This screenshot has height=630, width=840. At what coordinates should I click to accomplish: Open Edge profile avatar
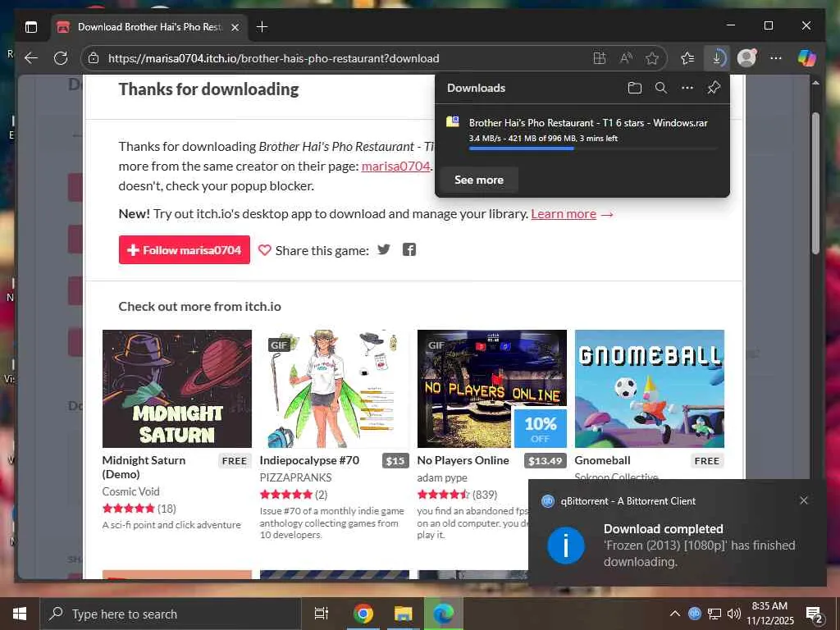tap(746, 58)
